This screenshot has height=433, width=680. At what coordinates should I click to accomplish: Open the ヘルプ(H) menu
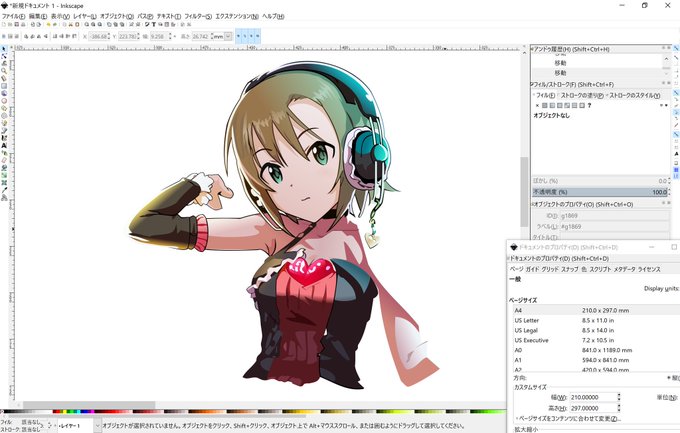coord(273,16)
